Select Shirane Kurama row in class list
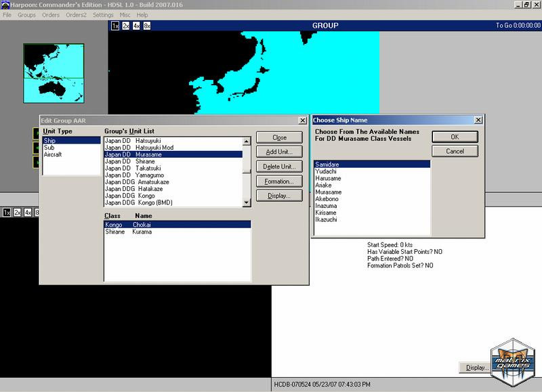This screenshot has height=392, width=542. (178, 232)
